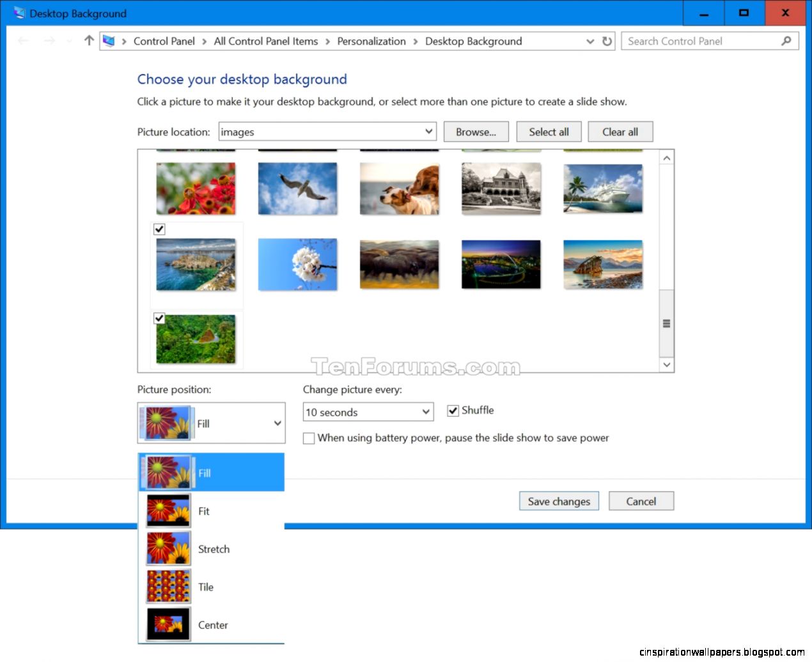The image size is (812, 662).
Task: Collapse the address bar history dropdown
Action: (589, 41)
